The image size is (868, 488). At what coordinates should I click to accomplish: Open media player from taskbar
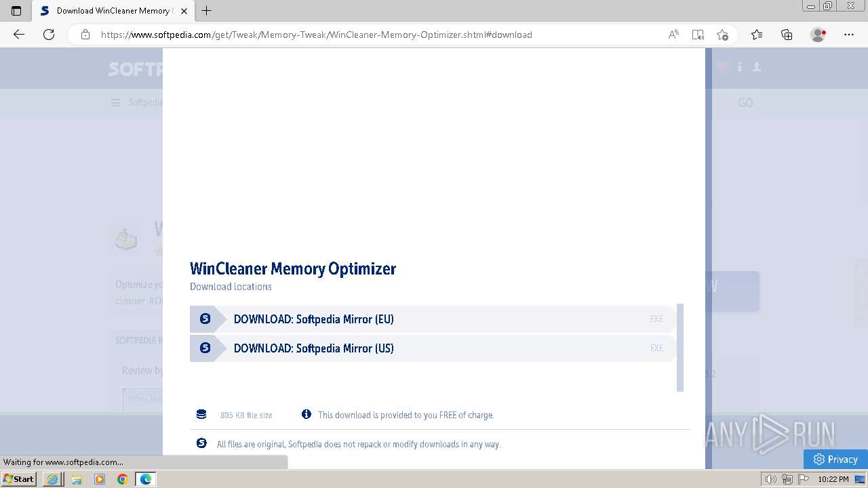[100, 479]
